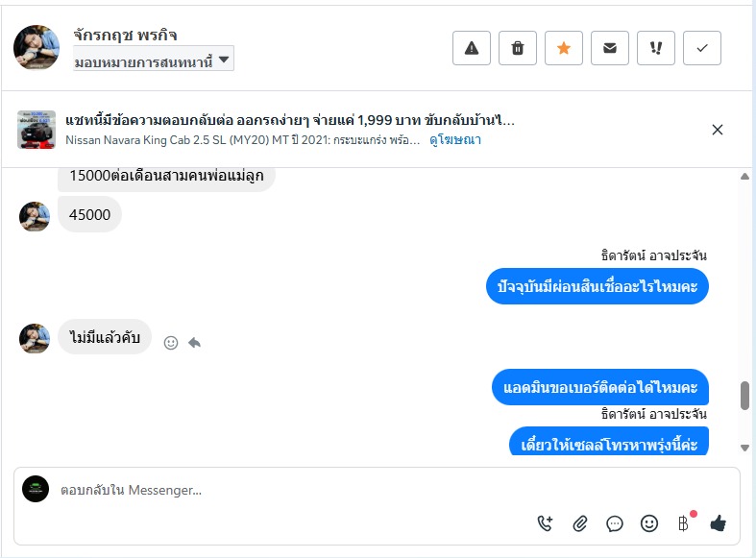Image resolution: width=756 pixels, height=558 pixels.
Task: Click the baht payment request icon
Action: point(683,523)
